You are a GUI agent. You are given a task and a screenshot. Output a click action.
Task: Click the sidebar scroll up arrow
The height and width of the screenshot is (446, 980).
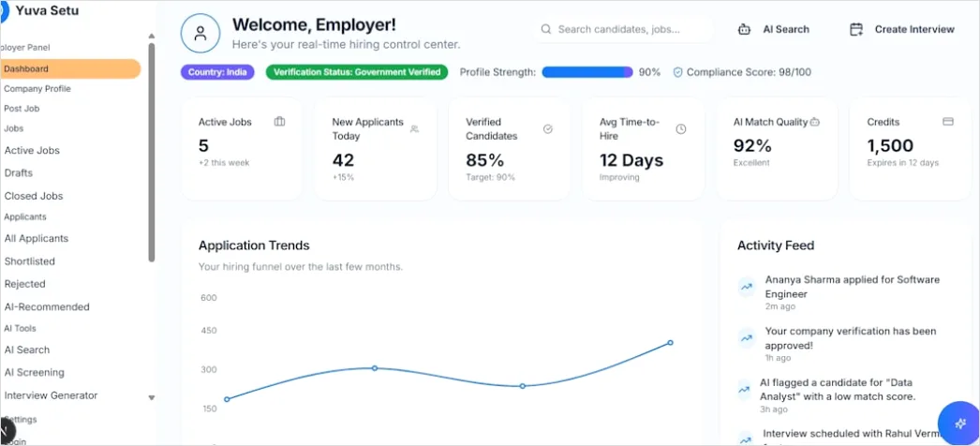(151, 37)
